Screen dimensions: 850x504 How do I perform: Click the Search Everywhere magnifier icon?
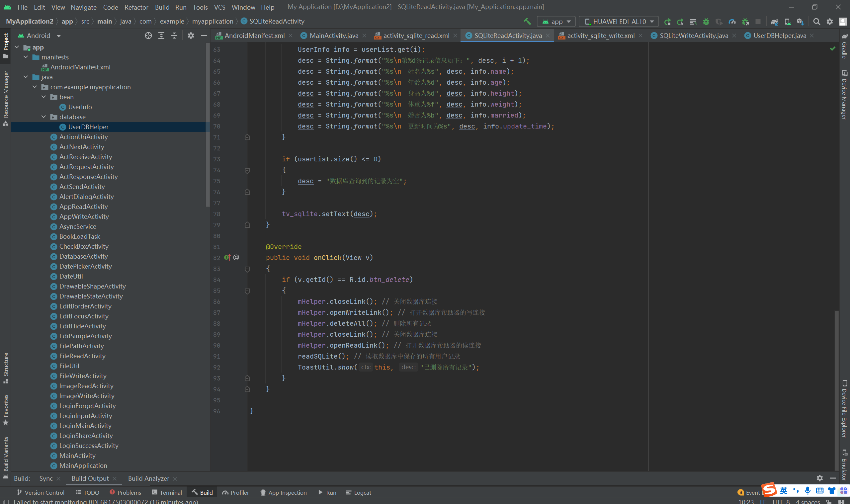(x=816, y=21)
